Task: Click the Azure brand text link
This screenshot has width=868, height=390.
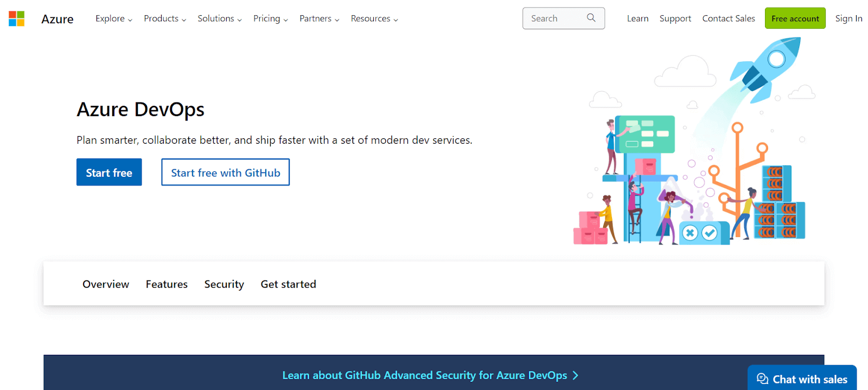Action: click(x=56, y=18)
